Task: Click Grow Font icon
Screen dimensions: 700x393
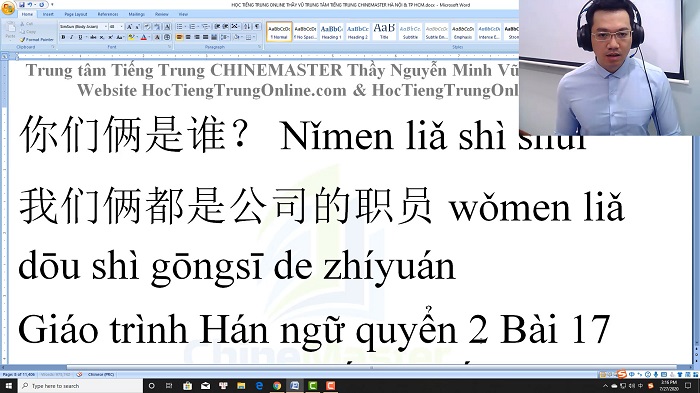Action: coord(129,27)
